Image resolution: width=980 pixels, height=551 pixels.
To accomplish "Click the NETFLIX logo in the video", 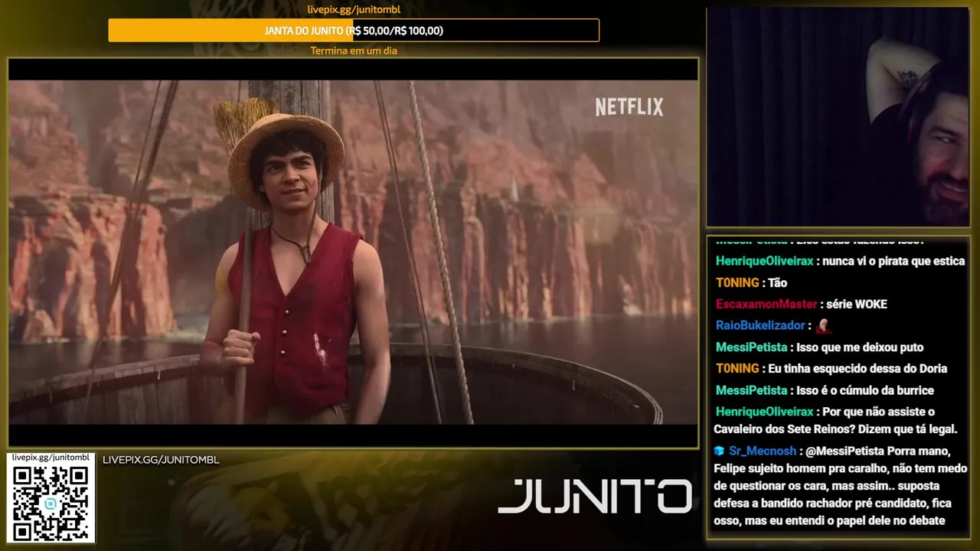I will point(629,107).
